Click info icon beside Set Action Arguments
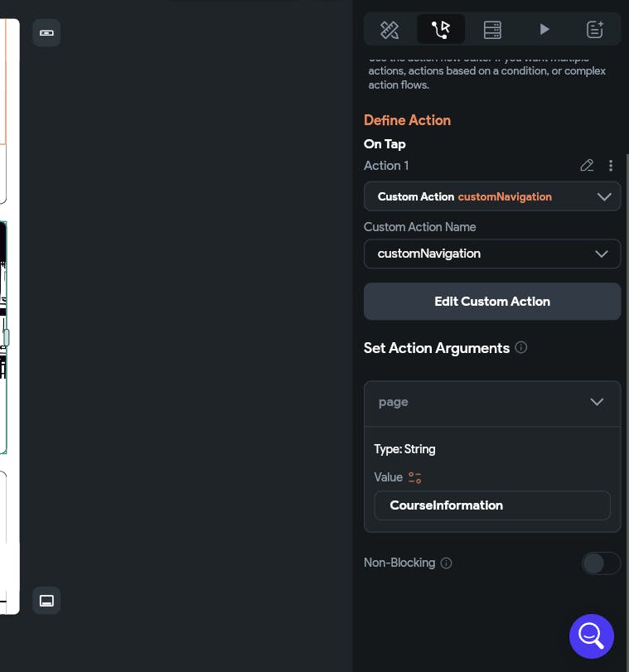The width and height of the screenshot is (629, 672). point(521,348)
